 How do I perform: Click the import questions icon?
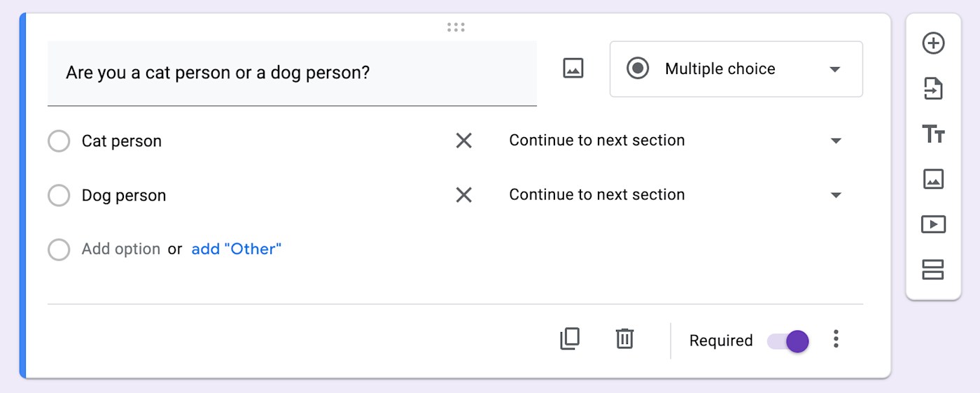(x=933, y=89)
